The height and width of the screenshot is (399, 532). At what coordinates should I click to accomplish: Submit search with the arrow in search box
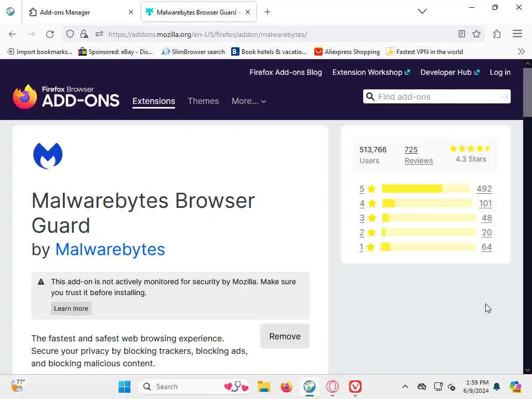504,97
